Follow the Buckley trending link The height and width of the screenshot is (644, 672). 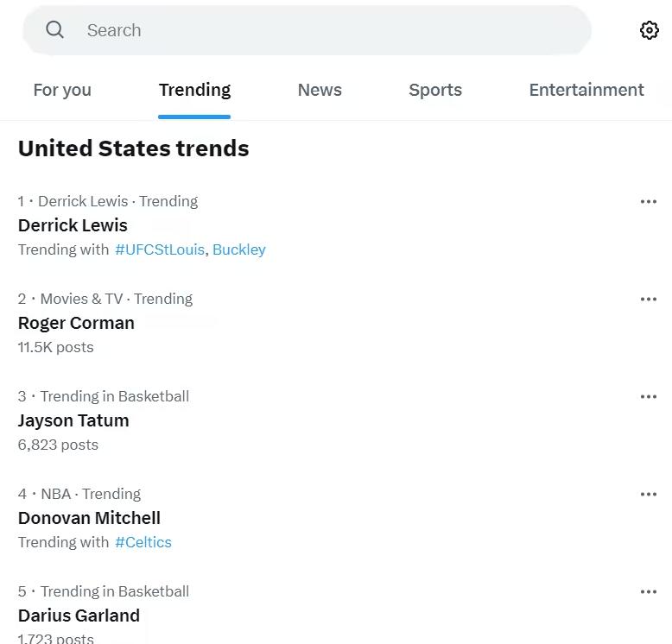(239, 249)
